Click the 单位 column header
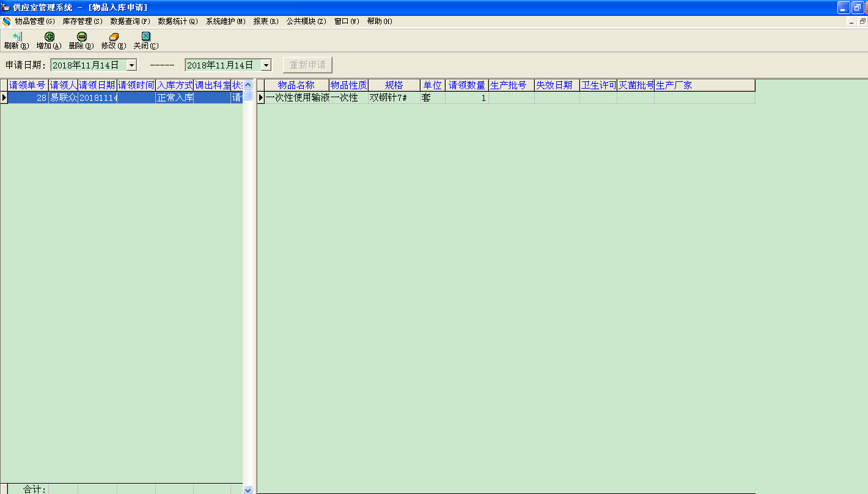This screenshot has width=868, height=494. [433, 85]
